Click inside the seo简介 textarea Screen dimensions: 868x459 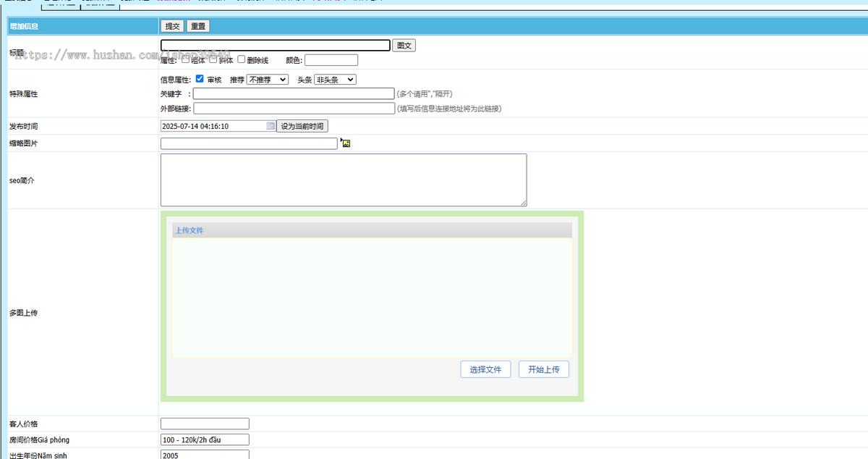pos(344,180)
